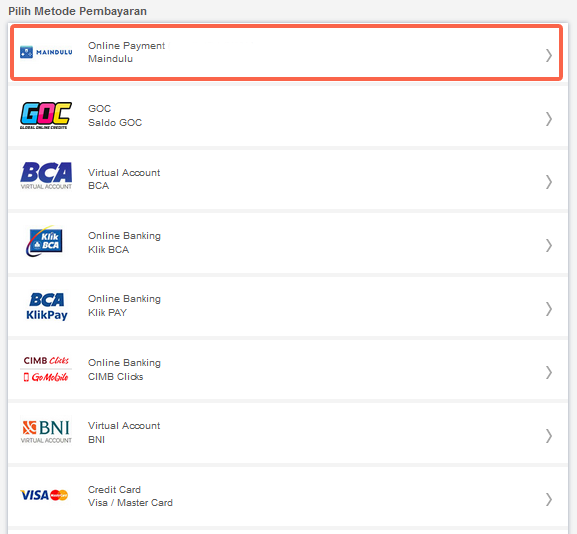Screen dimensions: 577x534
Task: Expand the Klik PAY row arrow
Action: click(x=549, y=309)
